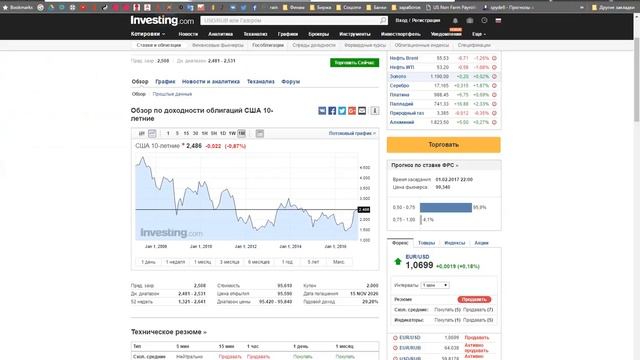The width and height of the screenshot is (640, 360).
Task: Select the 5H chart interval
Action: [x=214, y=133]
